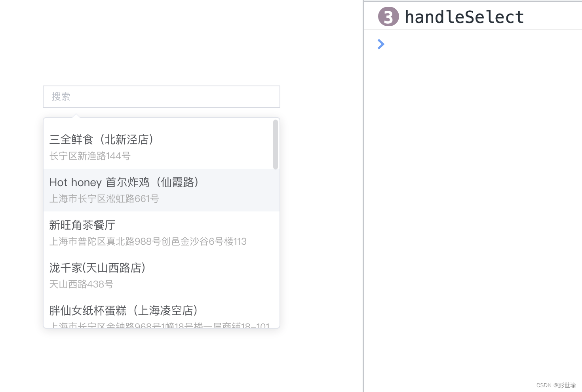Click the address 长宁区新渔路144号
The image size is (582, 392).
[90, 156]
